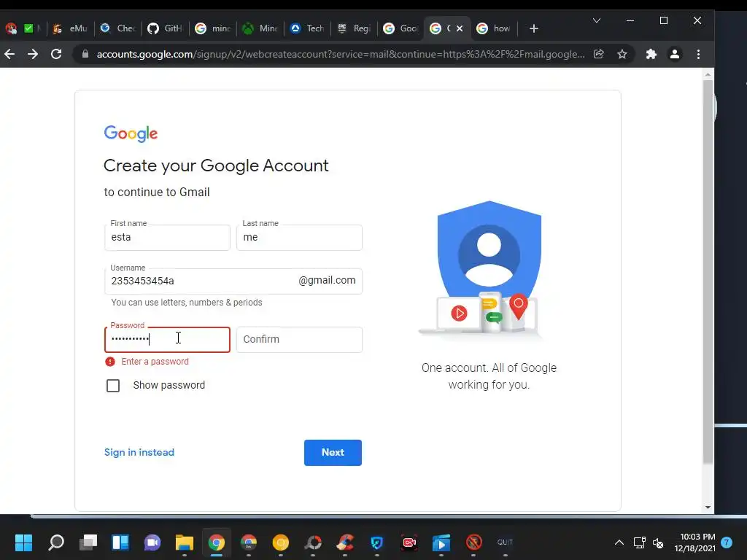Screen dimensions: 747x560
Task: Select the active Chrome taskbar icon
Action: click(x=216, y=542)
